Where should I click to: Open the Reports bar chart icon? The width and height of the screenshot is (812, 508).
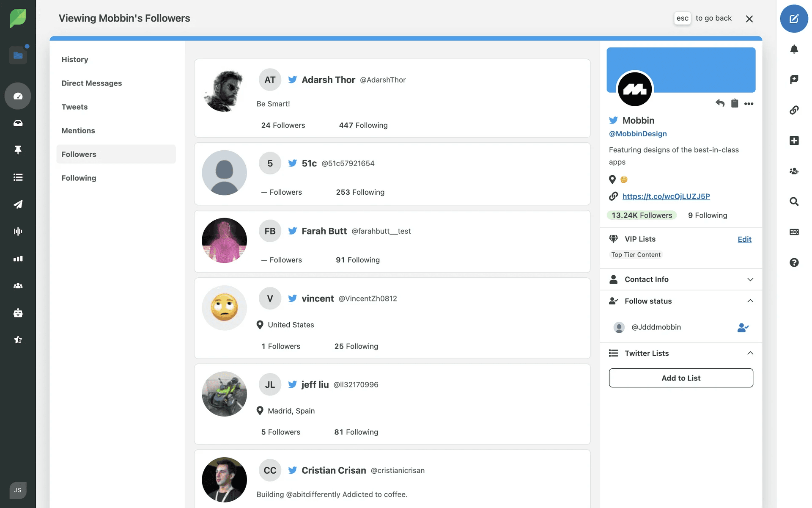point(18,259)
